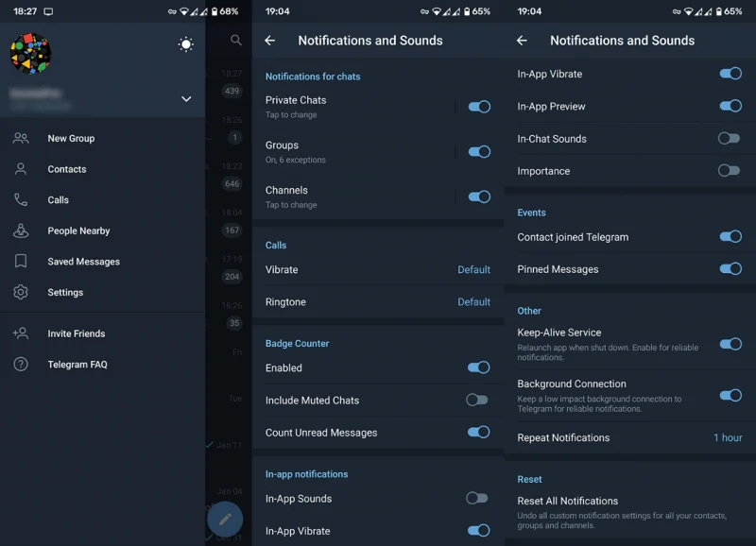Click the People Nearby location icon

click(x=21, y=230)
